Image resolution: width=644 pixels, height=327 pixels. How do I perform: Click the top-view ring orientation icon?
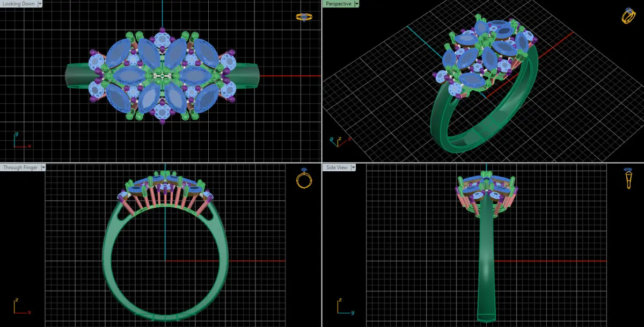tap(304, 17)
